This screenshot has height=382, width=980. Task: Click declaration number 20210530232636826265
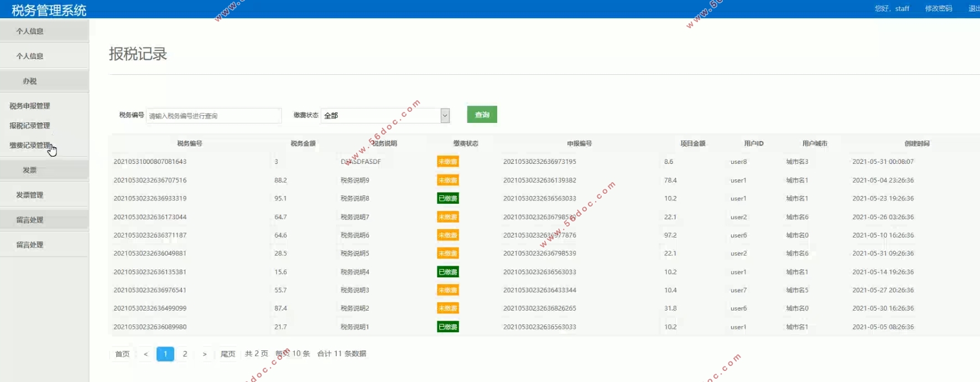click(540, 308)
